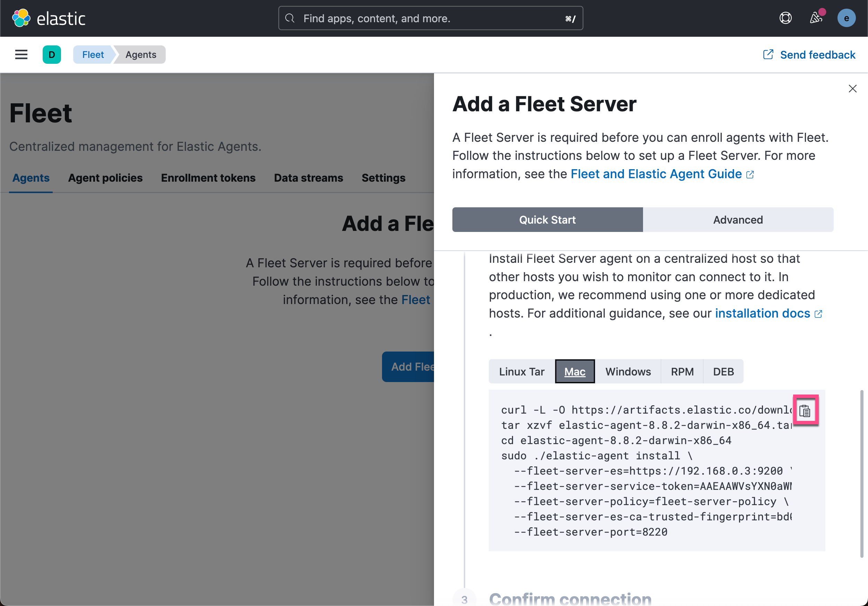Close the Add a Fleet Server flyout
The image size is (868, 606).
[852, 89]
